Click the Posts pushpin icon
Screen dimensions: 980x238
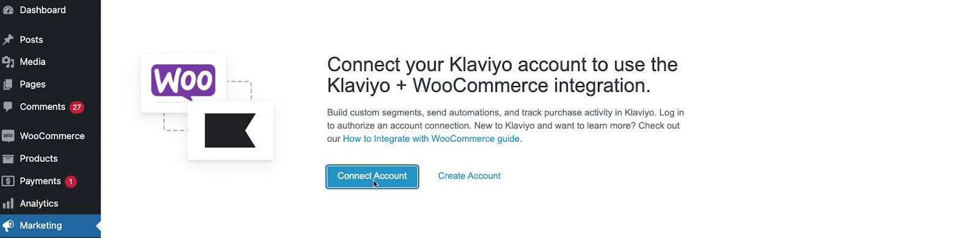8,40
